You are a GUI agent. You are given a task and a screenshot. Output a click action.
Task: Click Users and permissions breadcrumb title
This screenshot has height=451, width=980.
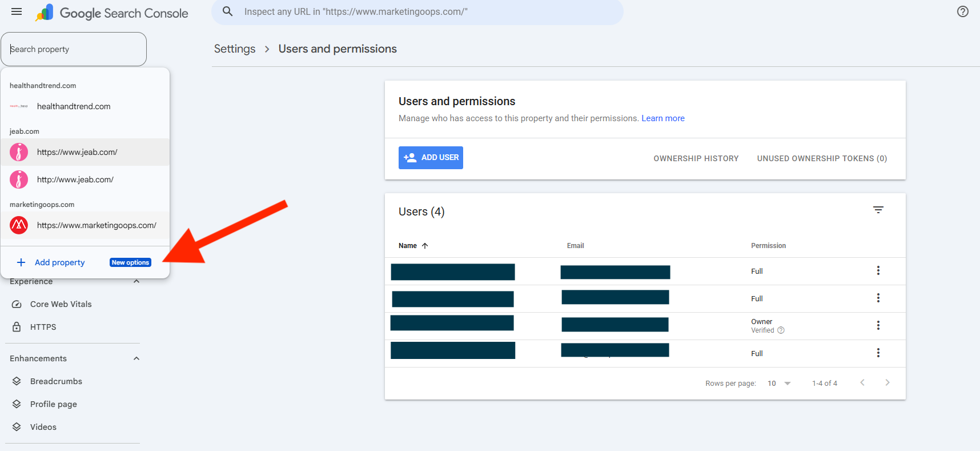point(338,49)
